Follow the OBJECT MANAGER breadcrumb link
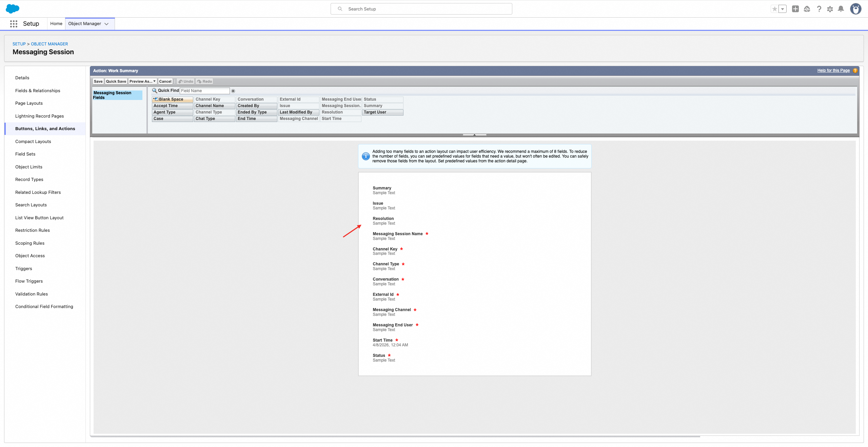The width and height of the screenshot is (868, 447). [x=50, y=44]
